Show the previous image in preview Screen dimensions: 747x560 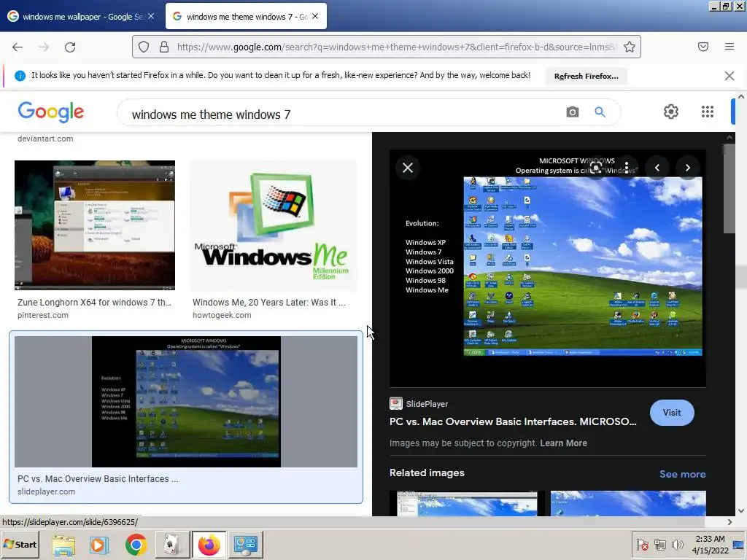tap(657, 168)
